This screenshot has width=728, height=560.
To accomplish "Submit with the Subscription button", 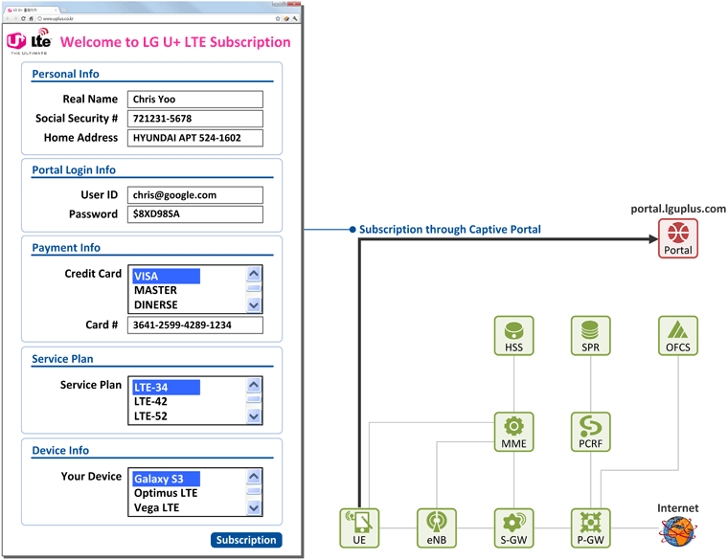I will tap(246, 540).
